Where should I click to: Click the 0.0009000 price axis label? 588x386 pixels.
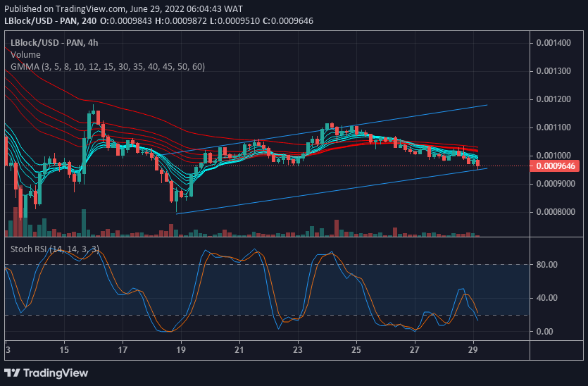pos(556,183)
